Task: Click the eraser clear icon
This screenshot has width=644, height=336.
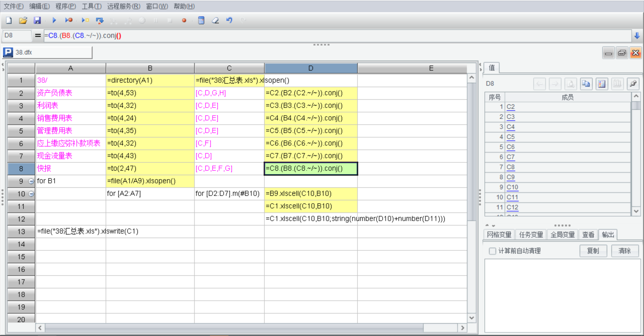Action: point(215,20)
